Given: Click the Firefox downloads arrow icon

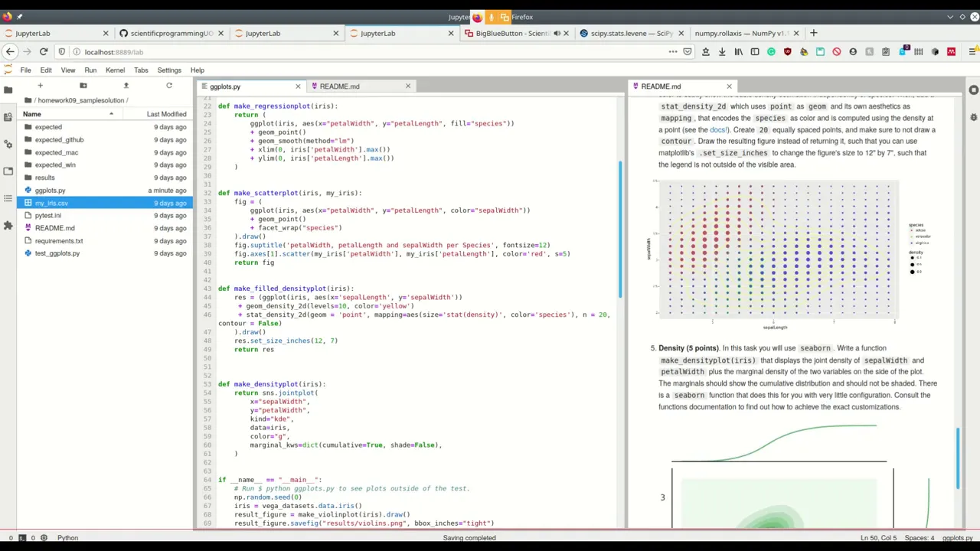Looking at the screenshot, I should (x=722, y=51).
